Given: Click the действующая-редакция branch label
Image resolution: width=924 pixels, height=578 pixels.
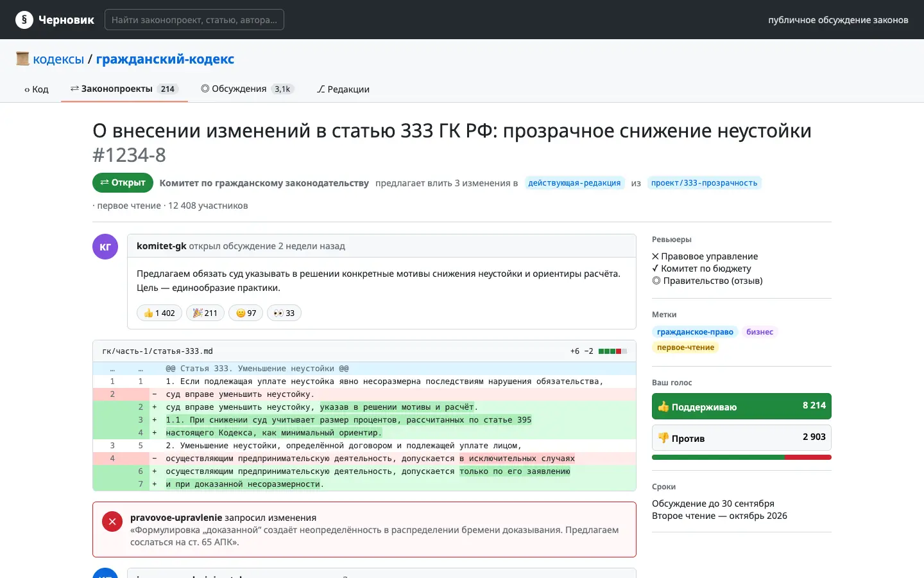Looking at the screenshot, I should point(574,183).
